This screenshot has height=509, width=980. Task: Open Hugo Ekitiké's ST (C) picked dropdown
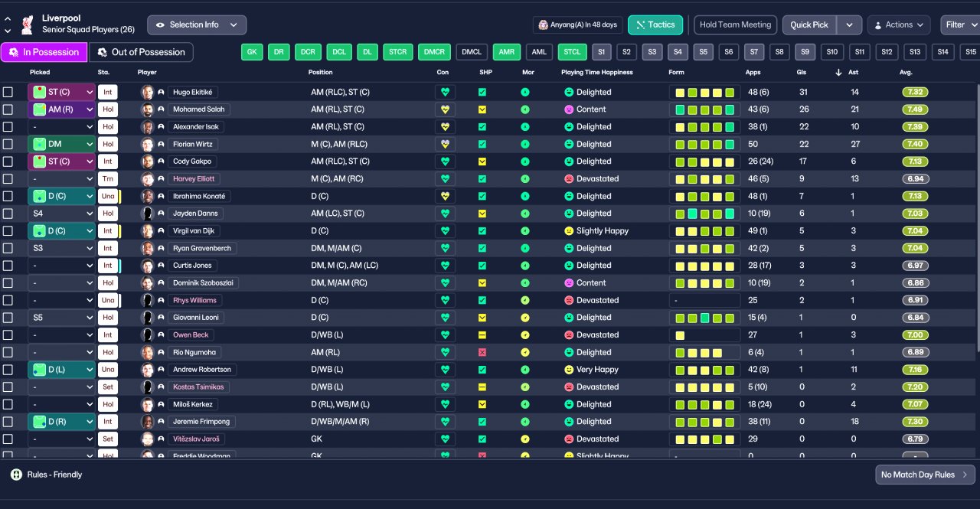point(61,92)
